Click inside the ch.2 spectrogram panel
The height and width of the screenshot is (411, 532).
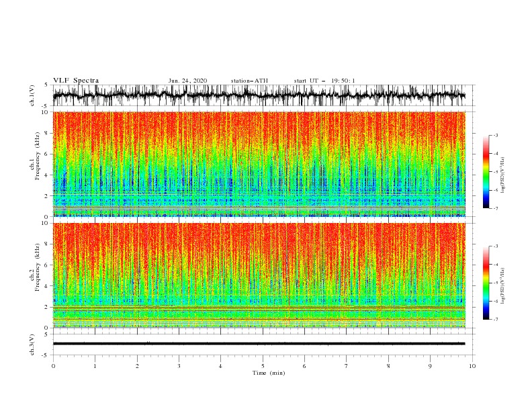259,275
